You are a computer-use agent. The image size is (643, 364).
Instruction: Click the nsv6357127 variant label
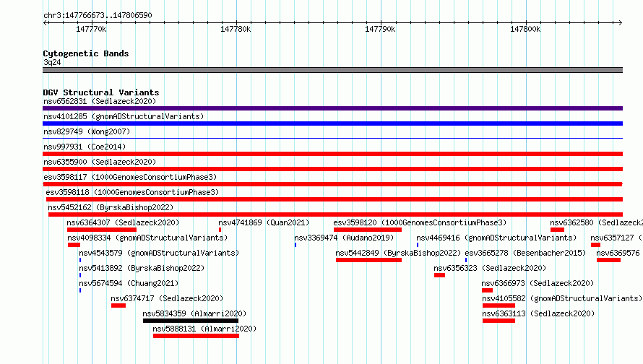click(616, 238)
